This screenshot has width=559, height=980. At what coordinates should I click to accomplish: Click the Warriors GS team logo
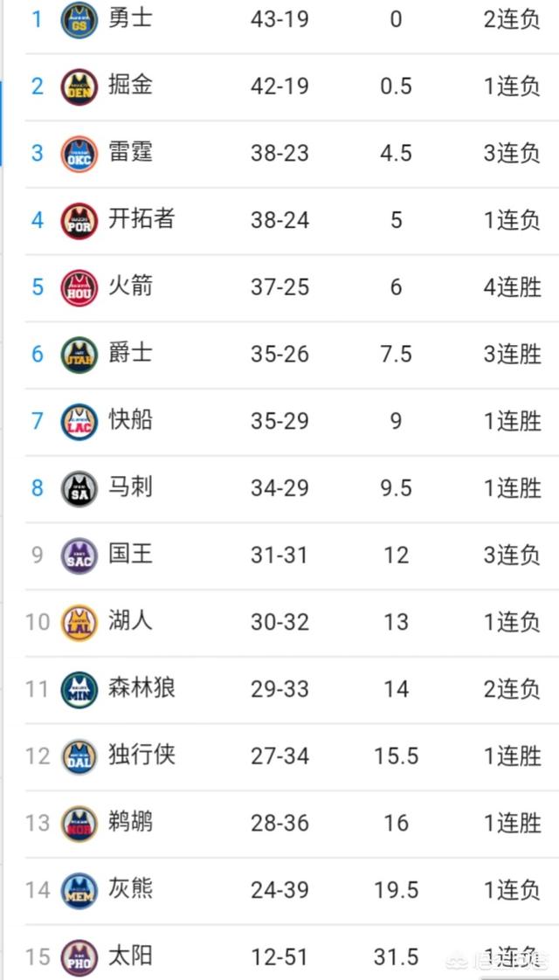tap(79, 20)
